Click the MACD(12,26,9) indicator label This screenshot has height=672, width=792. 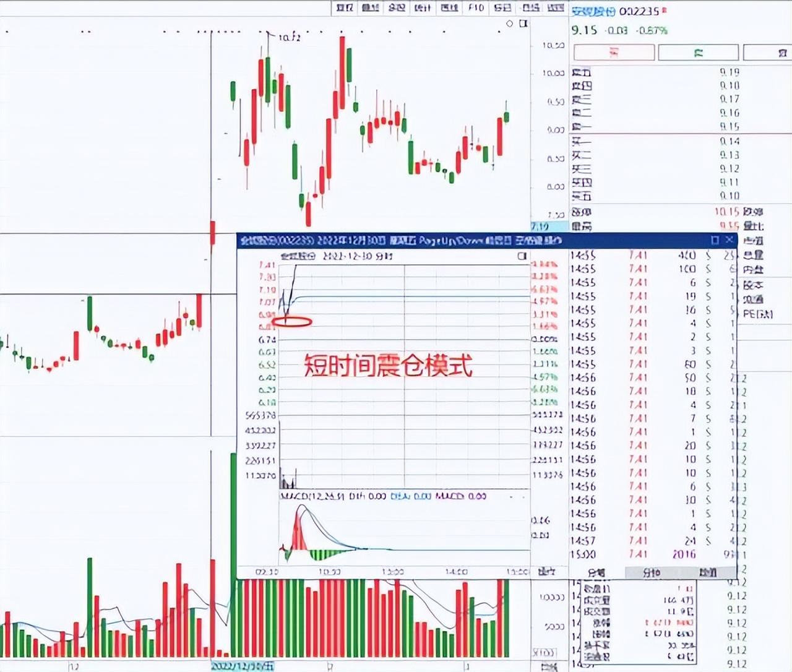[313, 496]
